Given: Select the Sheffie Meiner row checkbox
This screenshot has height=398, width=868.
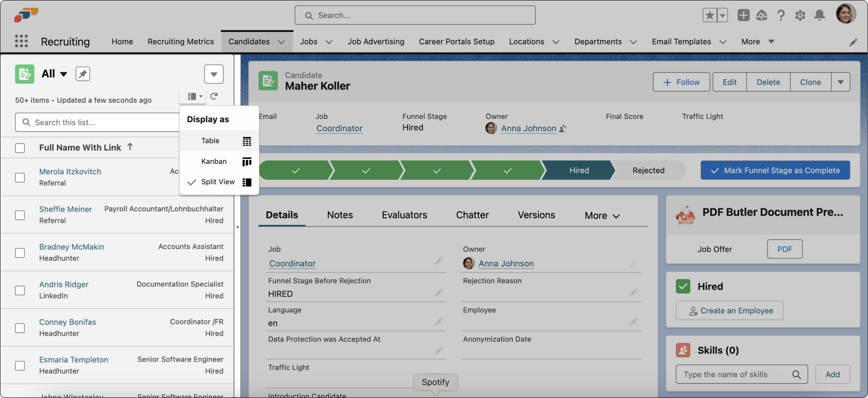Looking at the screenshot, I should [20, 215].
